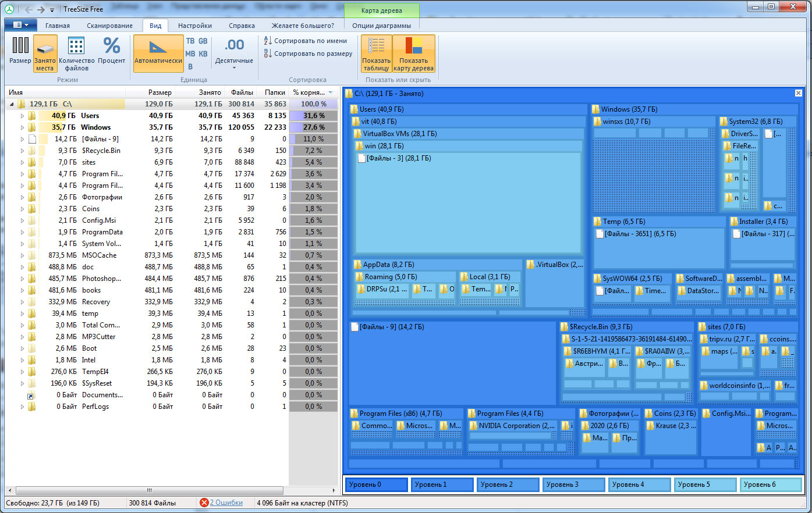This screenshot has width=812, height=513.
Task: Expand the Coins folder row
Action: coord(22,209)
